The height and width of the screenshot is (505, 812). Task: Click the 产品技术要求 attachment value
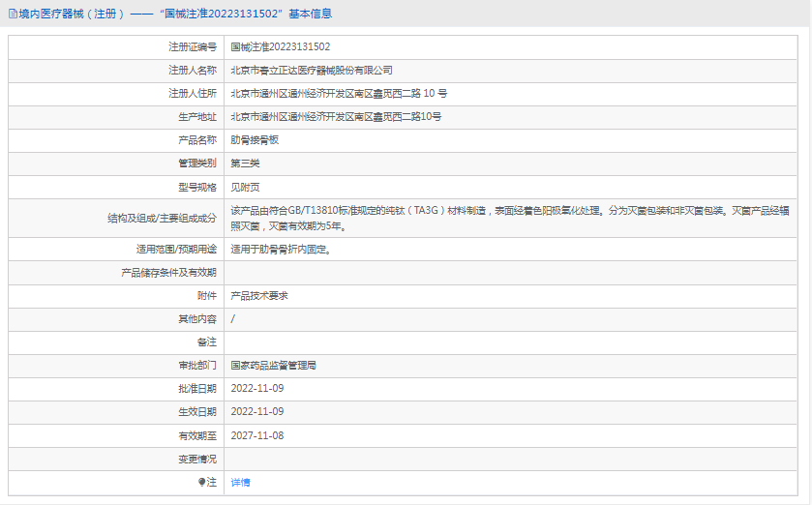(x=259, y=296)
